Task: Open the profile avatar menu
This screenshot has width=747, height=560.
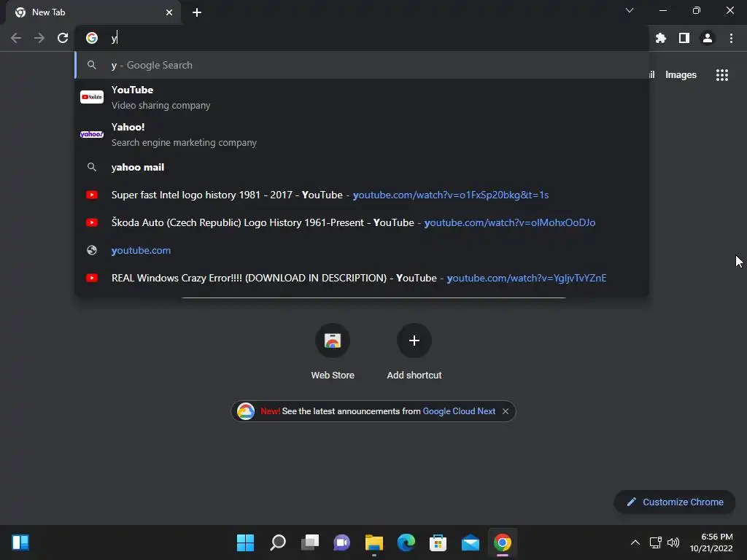Action: coord(708,38)
